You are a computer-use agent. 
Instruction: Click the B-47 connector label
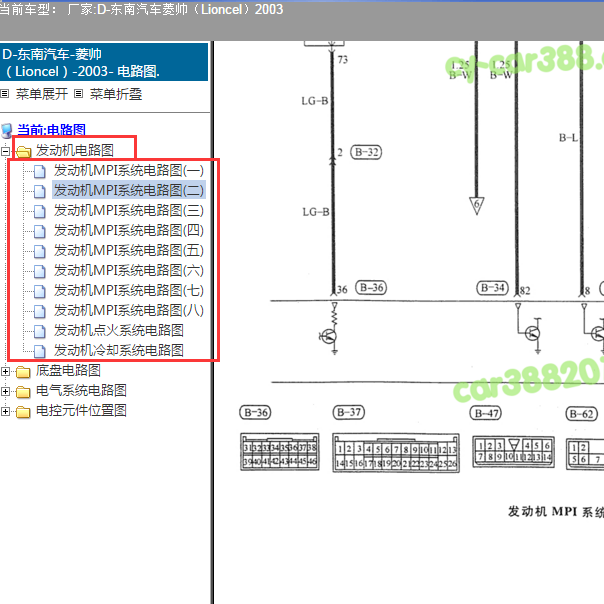click(x=486, y=413)
